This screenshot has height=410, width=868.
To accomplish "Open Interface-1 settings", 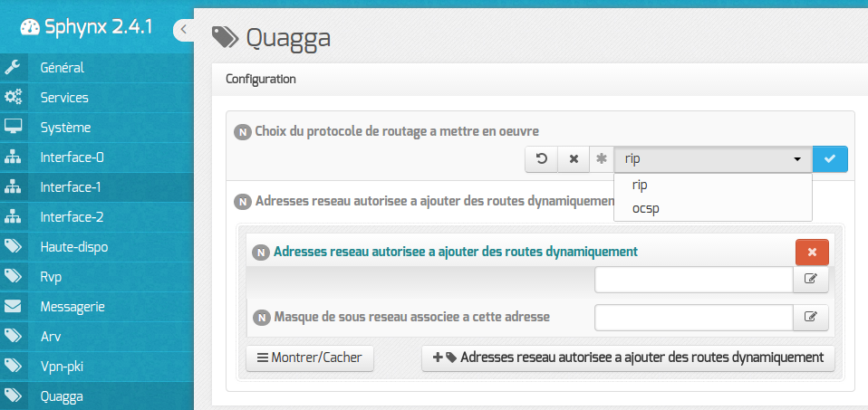I will point(97,187).
